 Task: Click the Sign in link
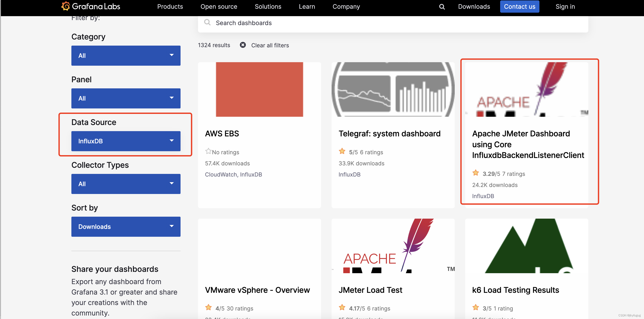(565, 7)
